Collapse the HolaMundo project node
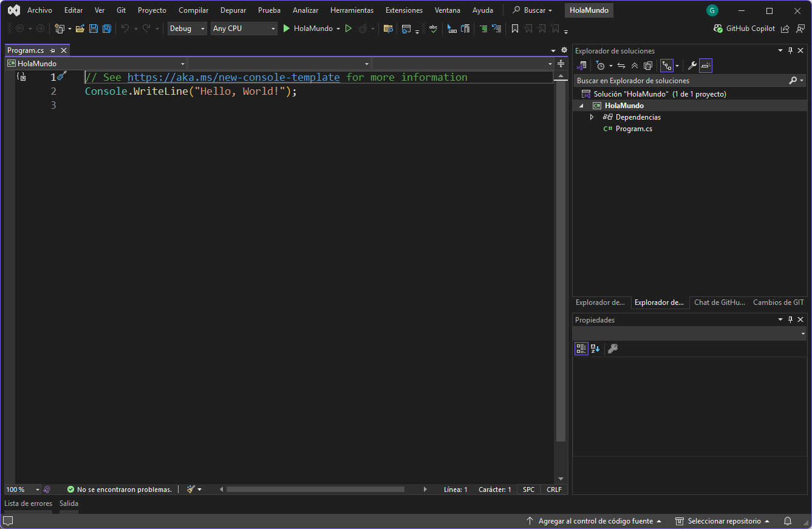The image size is (812, 529). point(581,106)
